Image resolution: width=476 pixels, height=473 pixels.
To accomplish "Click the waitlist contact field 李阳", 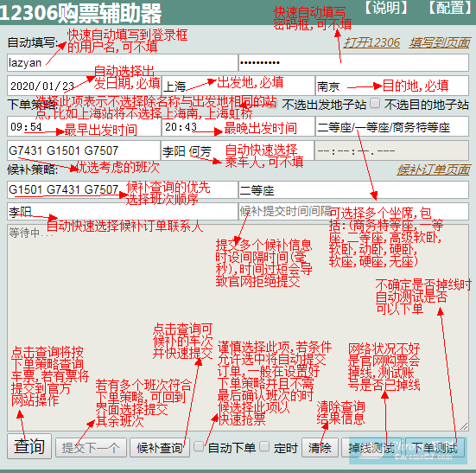I will pyautogui.click(x=123, y=212).
